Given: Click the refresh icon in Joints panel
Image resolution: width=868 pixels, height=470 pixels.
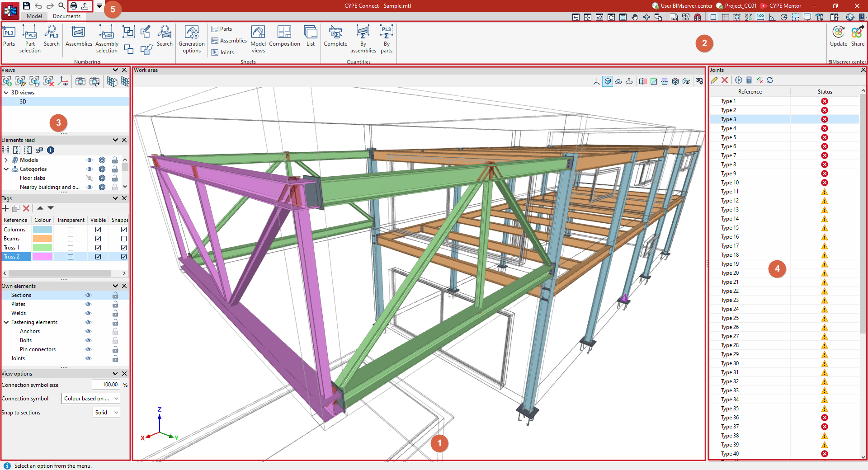Looking at the screenshot, I should click(x=770, y=80).
